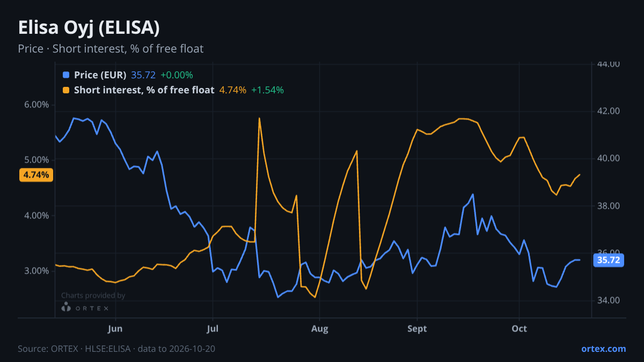Click the 4.00% left axis label

click(x=36, y=216)
